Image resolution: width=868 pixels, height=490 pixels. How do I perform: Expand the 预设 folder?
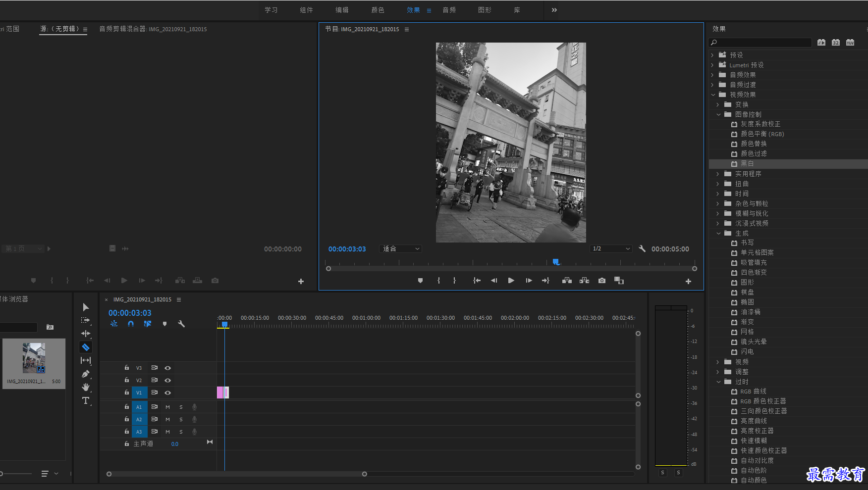(x=712, y=55)
